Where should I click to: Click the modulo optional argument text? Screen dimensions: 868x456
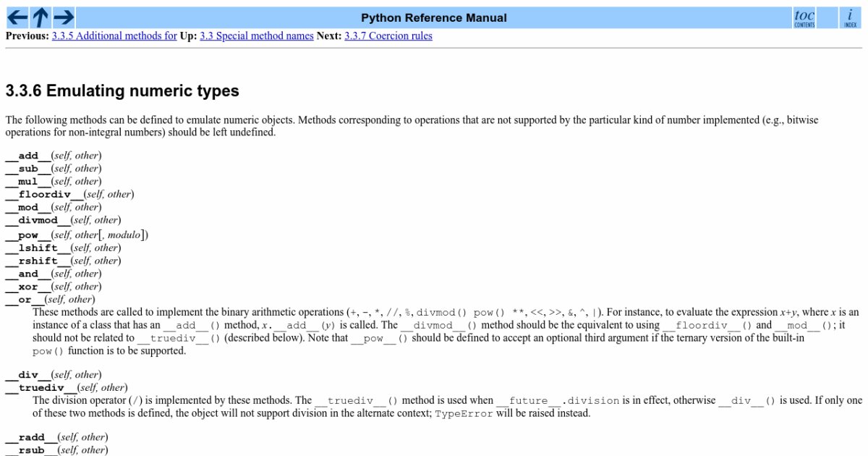123,235
